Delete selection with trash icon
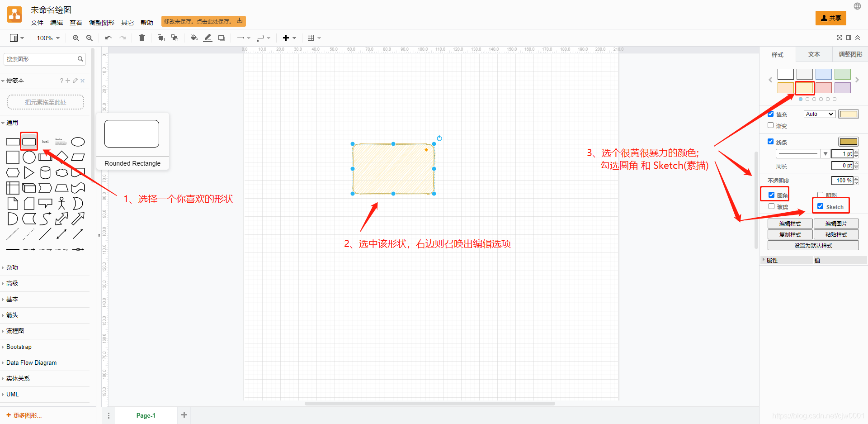Image resolution: width=868 pixels, height=424 pixels. click(x=142, y=38)
